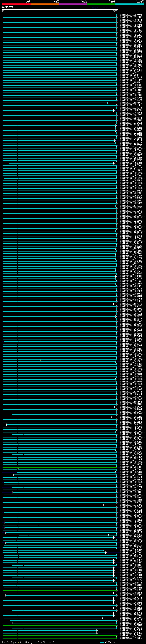Click the white query ruler bar
The width and height of the screenshot is (146, 644).
click(60, 10)
